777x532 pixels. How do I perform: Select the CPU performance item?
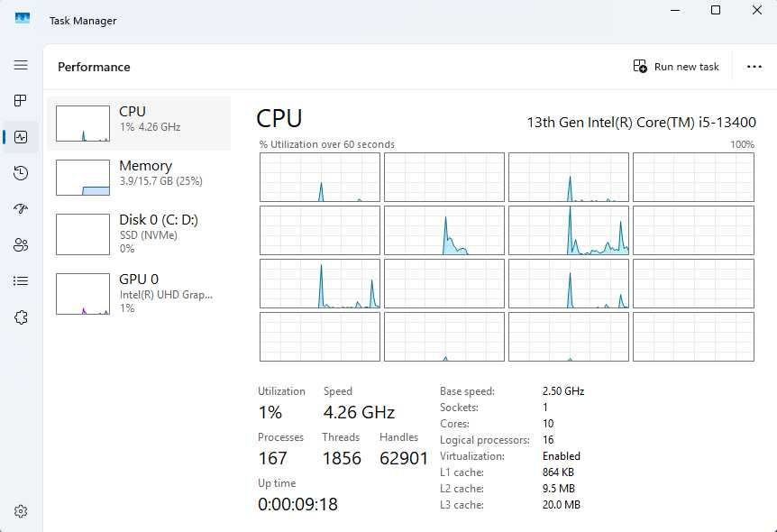(x=139, y=124)
